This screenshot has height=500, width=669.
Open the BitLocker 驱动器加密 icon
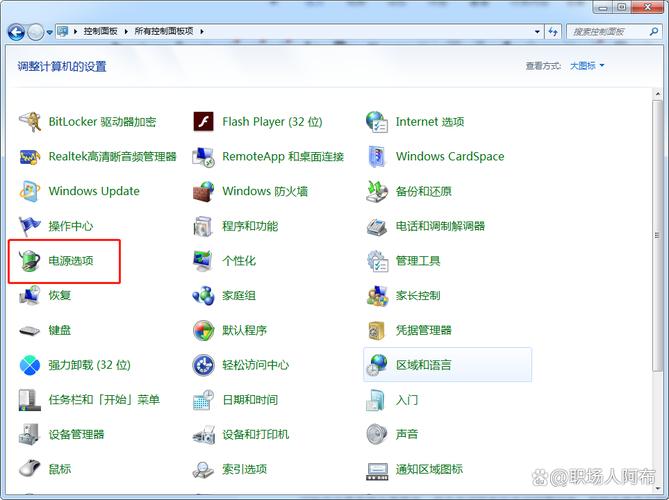(30, 122)
